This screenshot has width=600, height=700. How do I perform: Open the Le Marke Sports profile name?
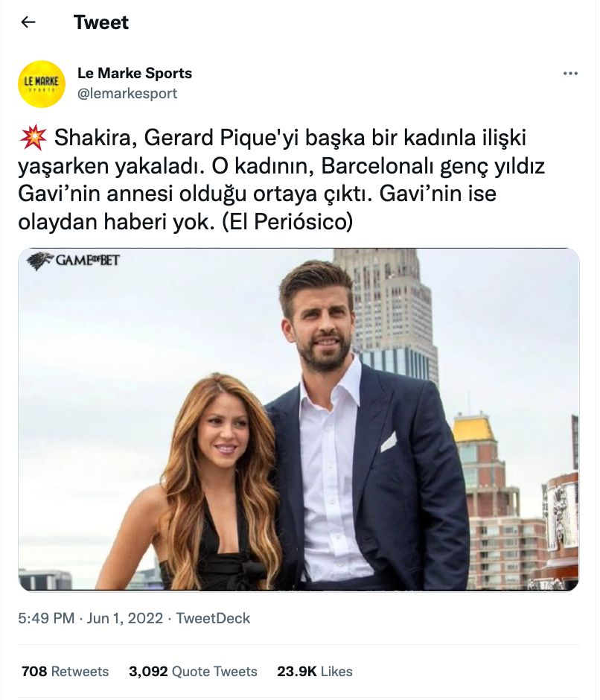click(x=135, y=73)
